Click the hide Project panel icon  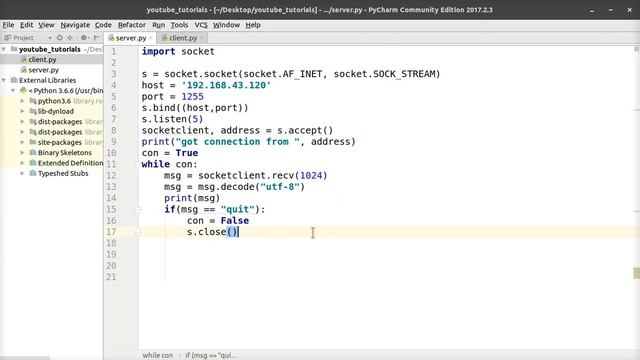97,38
